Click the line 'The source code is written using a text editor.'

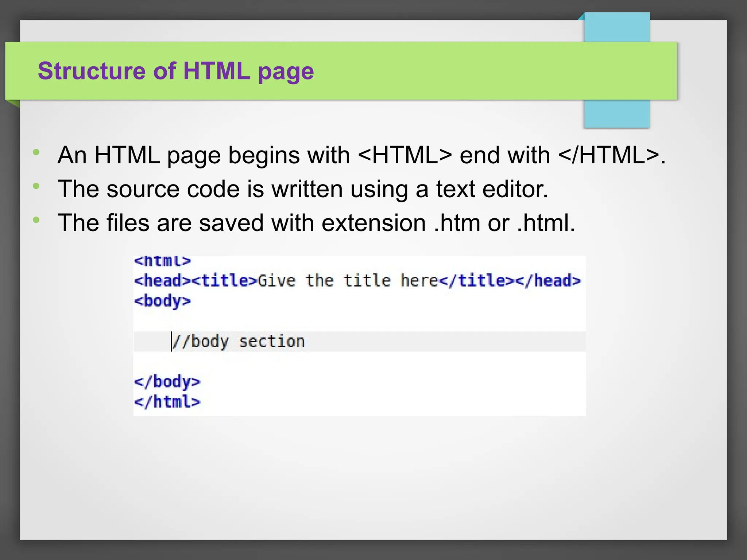click(x=303, y=189)
